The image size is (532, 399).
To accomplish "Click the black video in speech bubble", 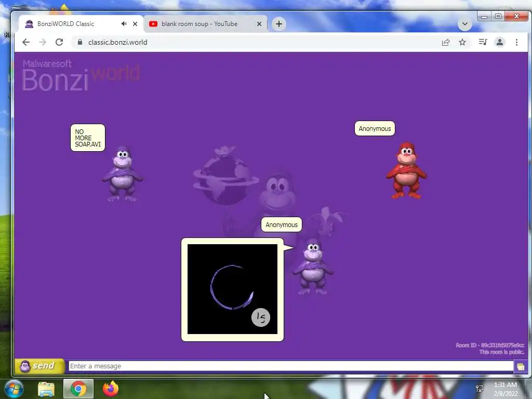I will coord(232,289).
